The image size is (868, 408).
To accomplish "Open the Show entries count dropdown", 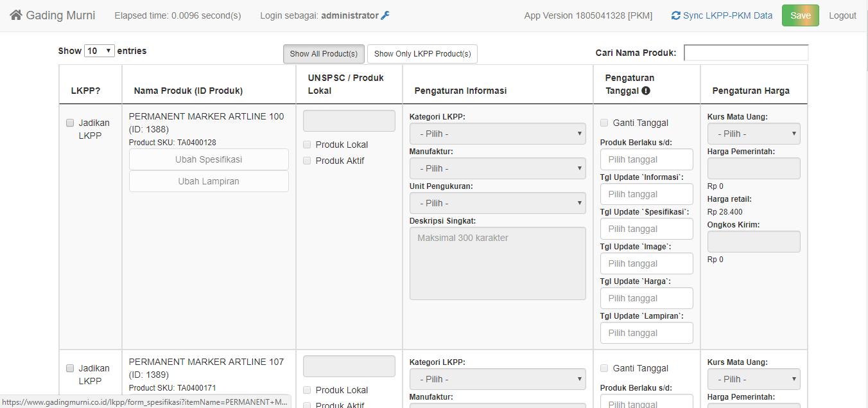I will point(100,51).
